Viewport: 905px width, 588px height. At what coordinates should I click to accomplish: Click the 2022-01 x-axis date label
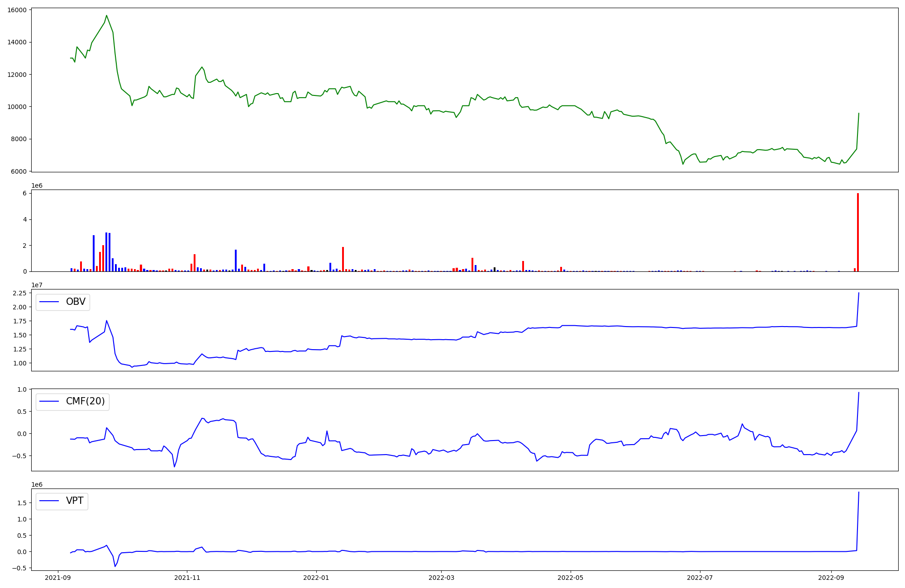316,577
